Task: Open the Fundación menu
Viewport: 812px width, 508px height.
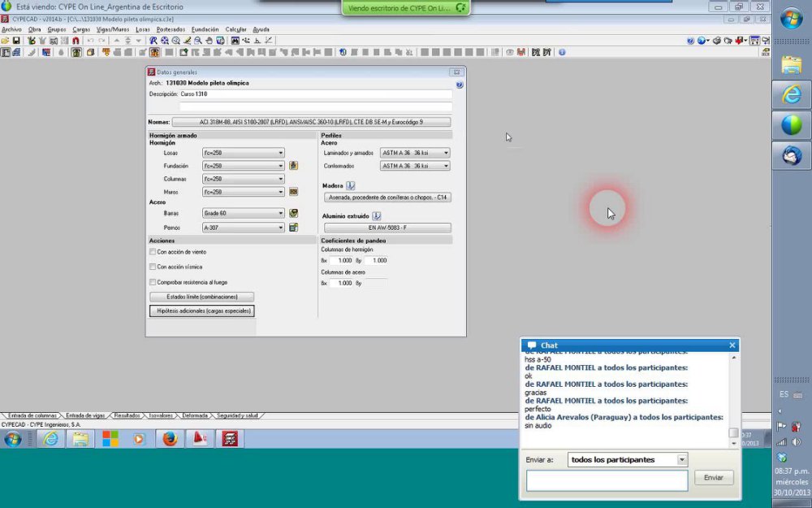Action: pos(205,29)
